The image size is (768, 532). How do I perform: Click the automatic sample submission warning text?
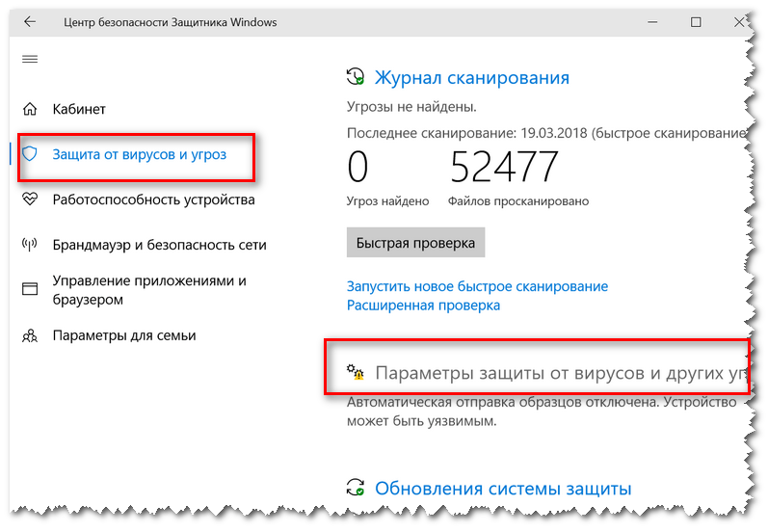[x=542, y=412]
